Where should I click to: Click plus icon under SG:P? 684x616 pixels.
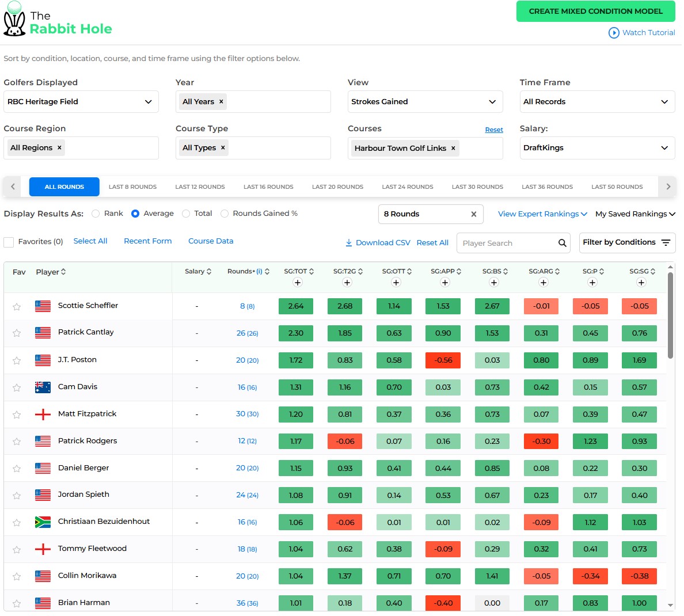[593, 284]
